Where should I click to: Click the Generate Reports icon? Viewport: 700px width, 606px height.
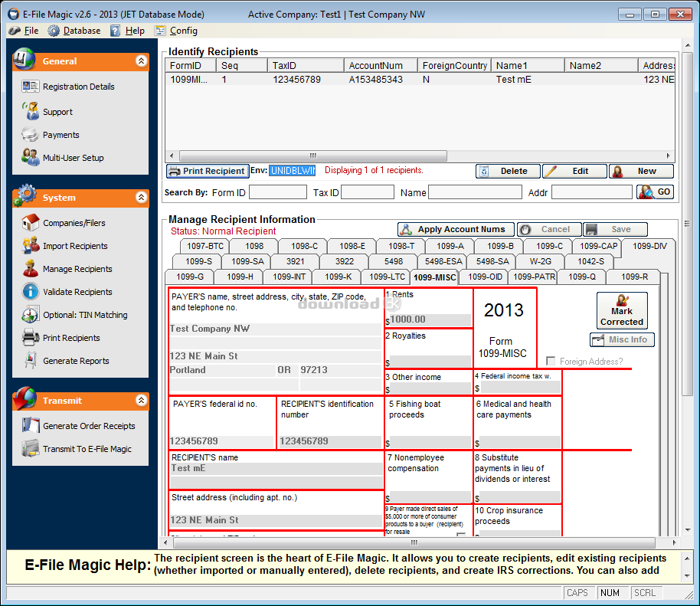pos(31,361)
